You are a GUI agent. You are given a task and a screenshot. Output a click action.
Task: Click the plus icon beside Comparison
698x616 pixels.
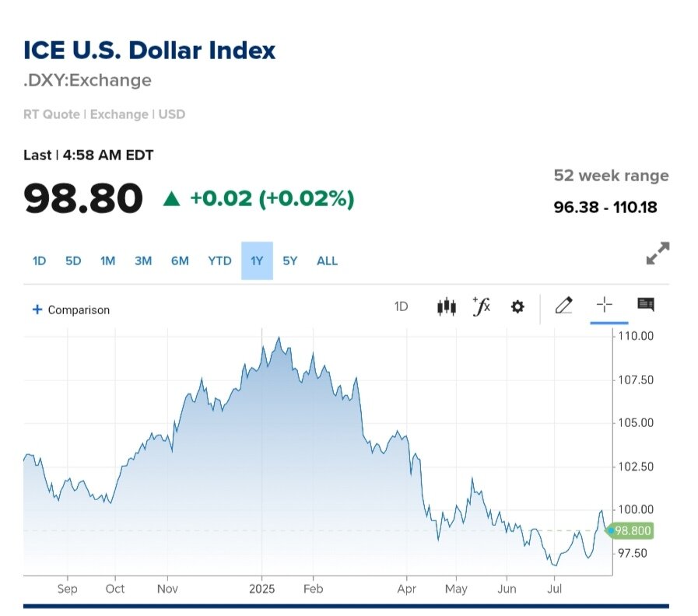pos(37,310)
